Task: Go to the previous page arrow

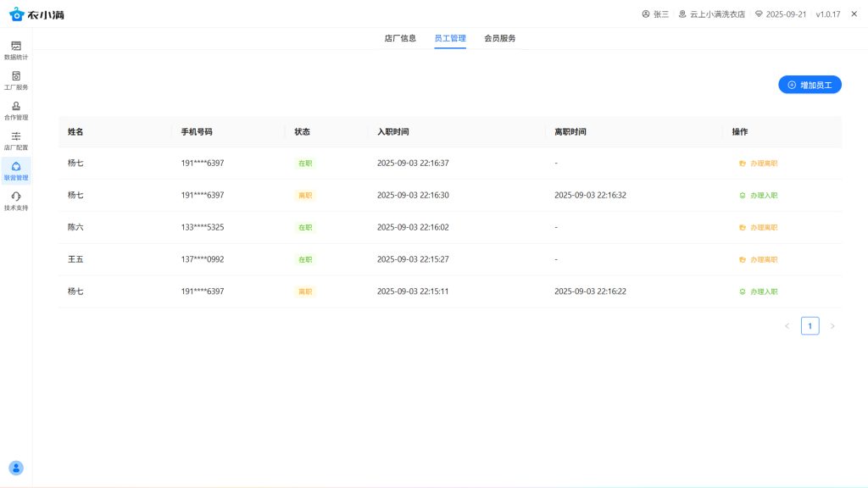Action: click(787, 326)
